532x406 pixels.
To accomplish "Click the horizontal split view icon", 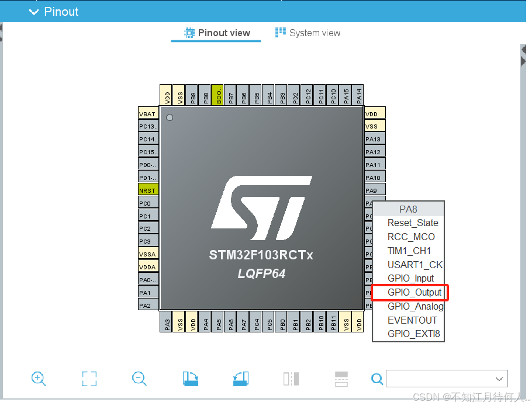I will coord(341,379).
